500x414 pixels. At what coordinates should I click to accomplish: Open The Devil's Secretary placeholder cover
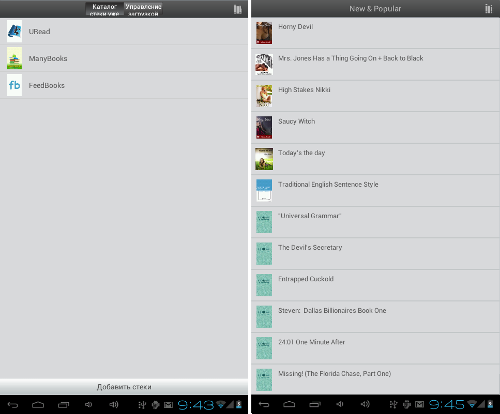(x=264, y=253)
